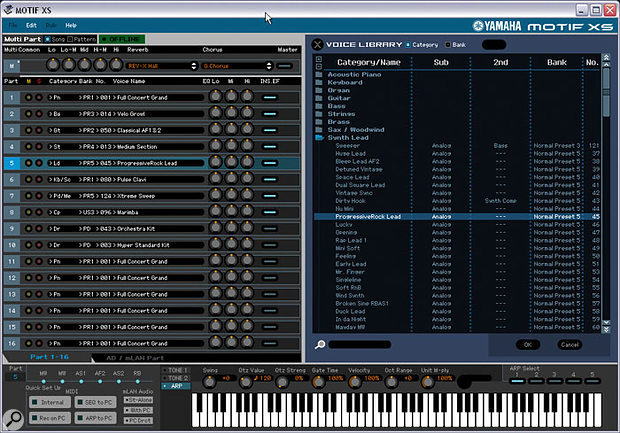This screenshot has height=433, width=620.
Task: Open the File menu
Action: click(13, 25)
